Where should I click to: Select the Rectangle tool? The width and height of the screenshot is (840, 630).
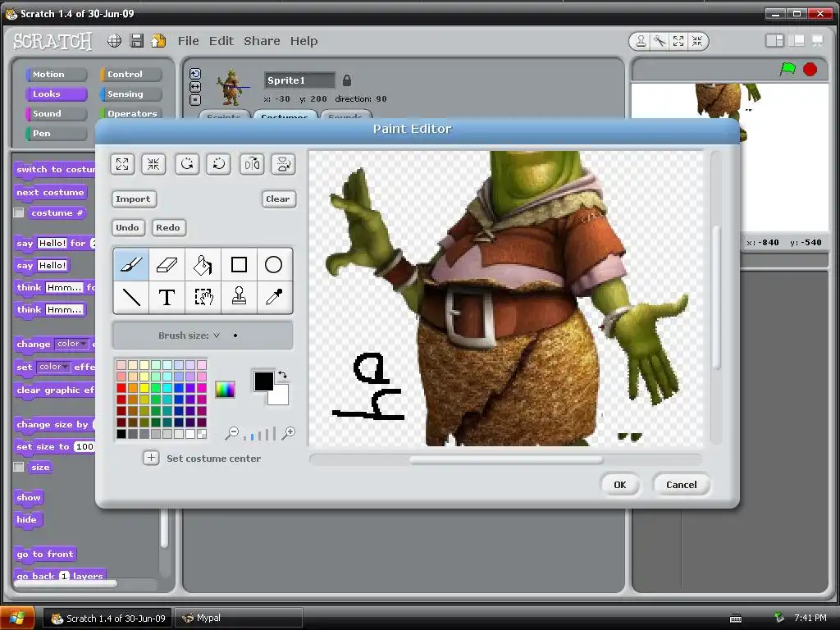click(239, 265)
